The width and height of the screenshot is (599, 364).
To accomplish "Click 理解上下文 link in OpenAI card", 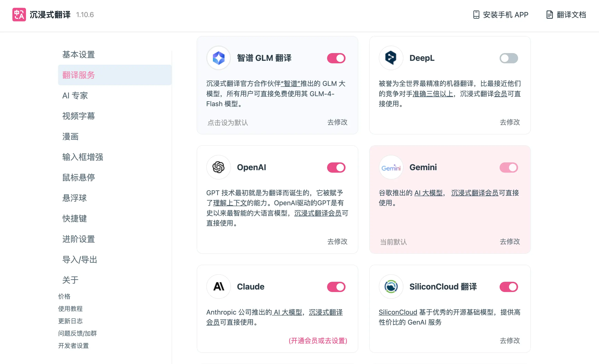I will tap(230, 203).
